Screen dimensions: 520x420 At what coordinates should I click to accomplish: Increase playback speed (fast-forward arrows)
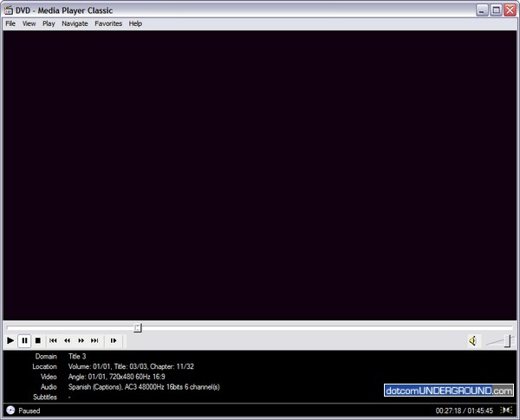pyautogui.click(x=81, y=340)
